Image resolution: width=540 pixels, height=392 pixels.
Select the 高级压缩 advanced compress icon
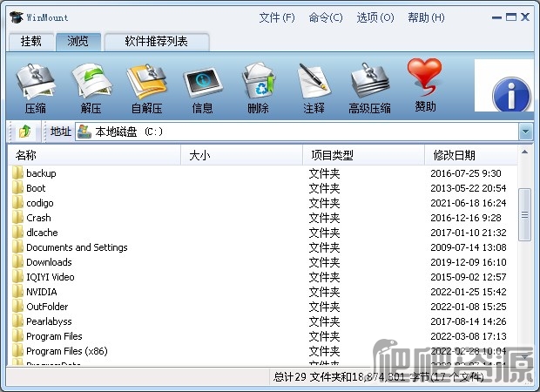(x=369, y=80)
